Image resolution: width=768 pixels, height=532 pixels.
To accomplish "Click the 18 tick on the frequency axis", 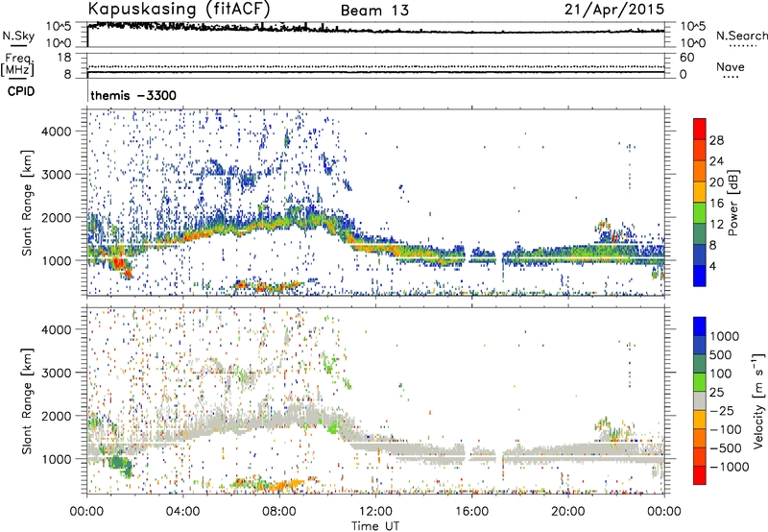I will pyautogui.click(x=64, y=58).
